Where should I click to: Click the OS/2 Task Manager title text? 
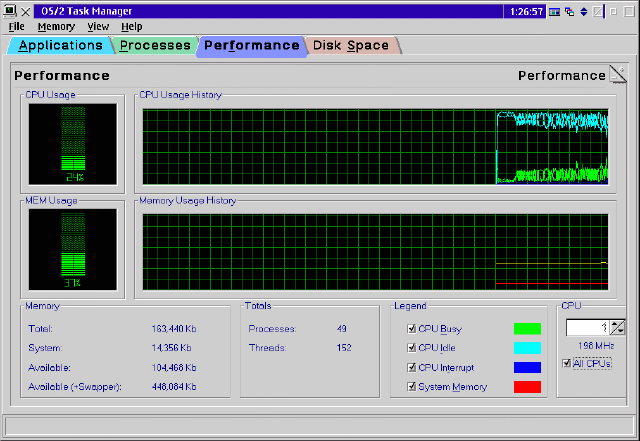[x=87, y=11]
